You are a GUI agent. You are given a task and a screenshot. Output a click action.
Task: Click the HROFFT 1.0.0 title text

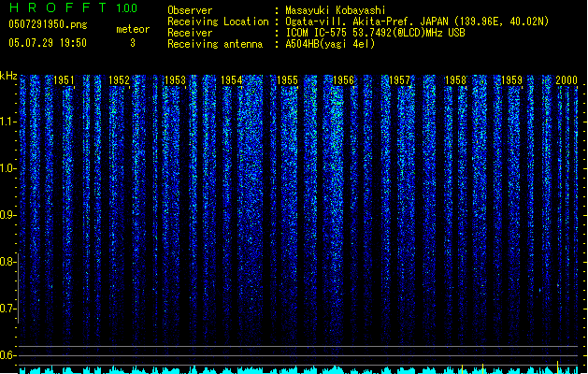[74, 7]
